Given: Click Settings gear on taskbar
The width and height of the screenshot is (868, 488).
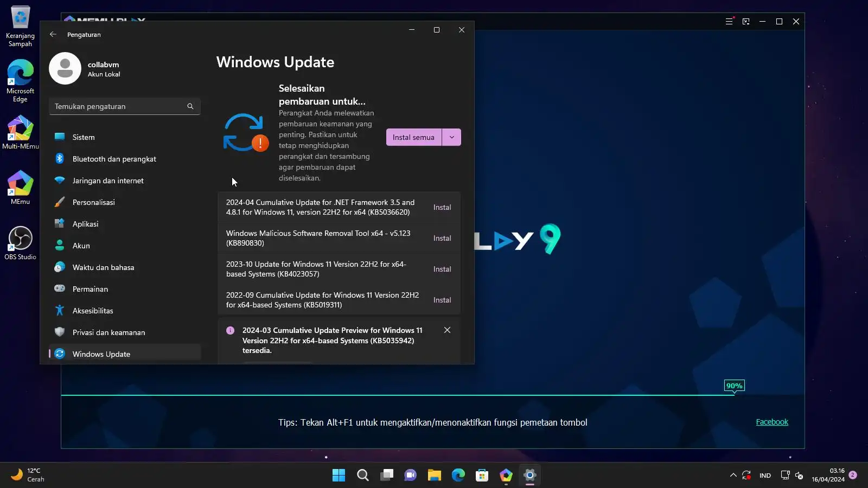Looking at the screenshot, I should (530, 476).
